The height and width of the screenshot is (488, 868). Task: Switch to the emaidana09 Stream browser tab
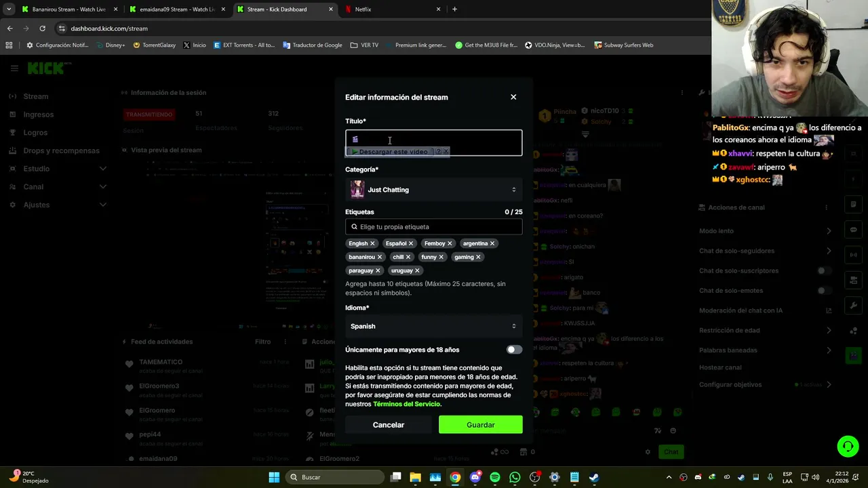[176, 9]
